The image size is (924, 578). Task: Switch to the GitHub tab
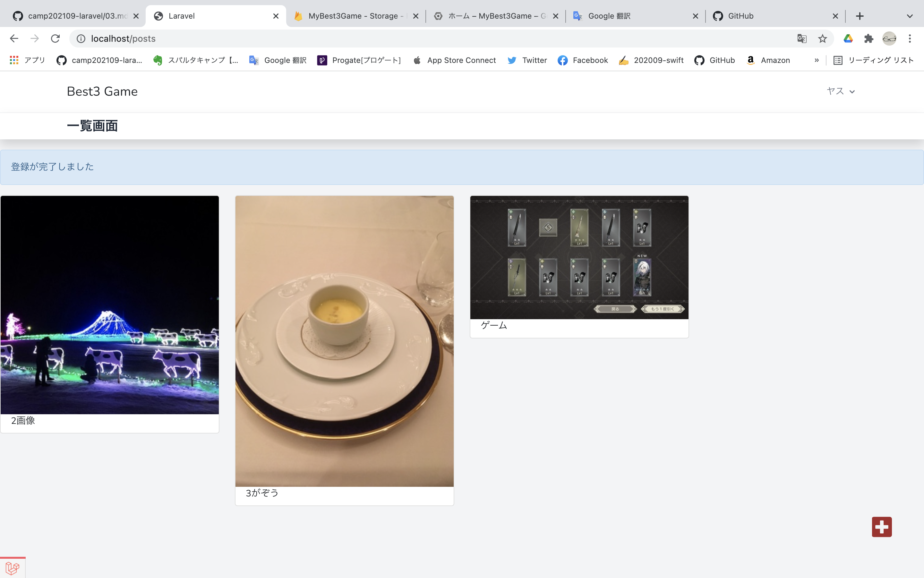point(775,16)
